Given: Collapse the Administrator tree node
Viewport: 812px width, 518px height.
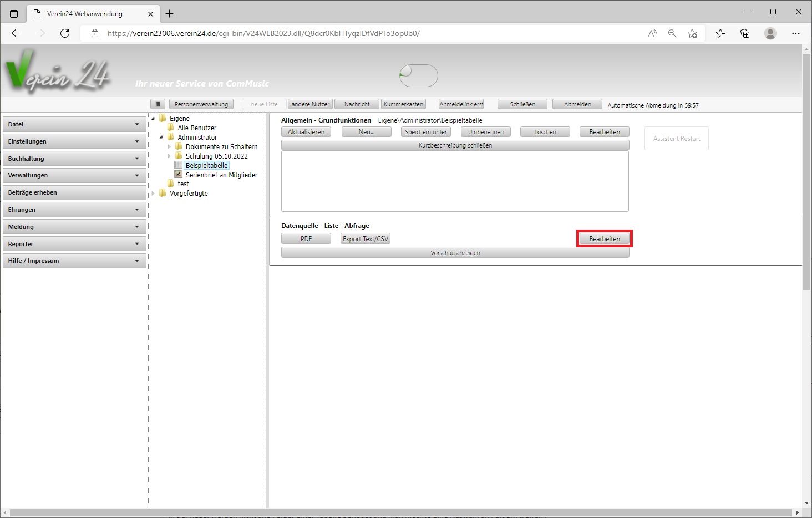Looking at the screenshot, I should (161, 137).
